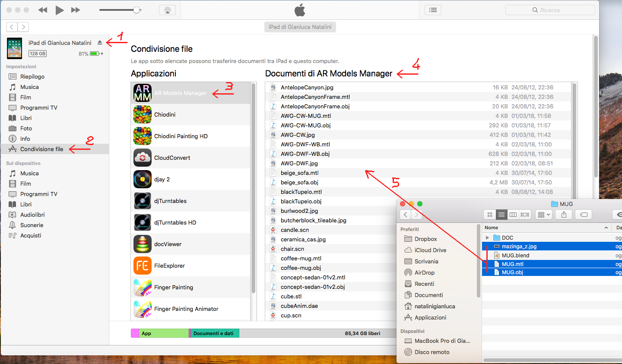
Task: Switch Finder to cover flow view
Action: [525, 215]
